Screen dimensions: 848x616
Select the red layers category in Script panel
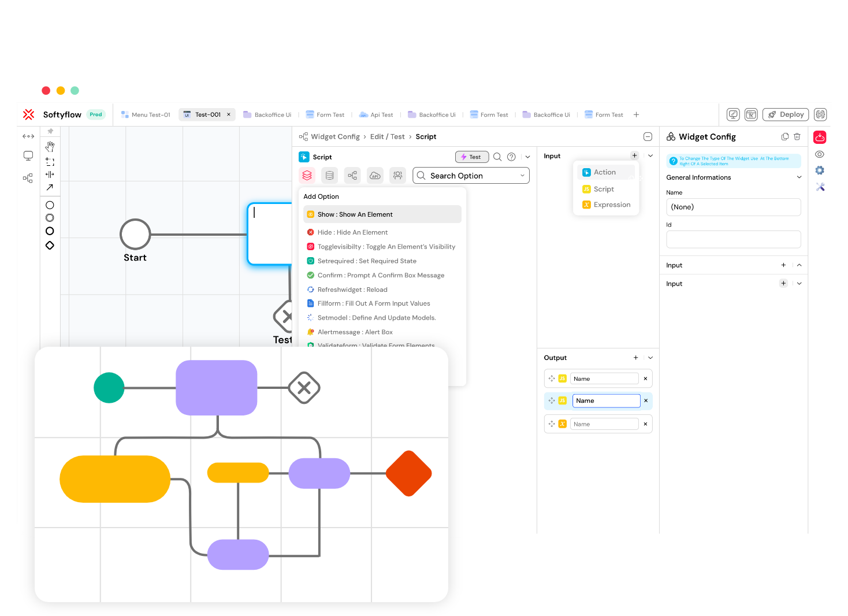pyautogui.click(x=307, y=175)
